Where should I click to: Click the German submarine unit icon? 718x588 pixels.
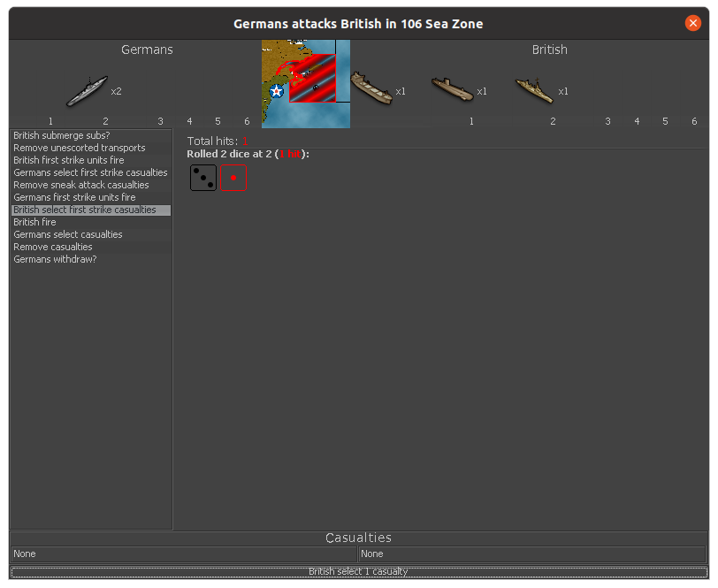(x=87, y=90)
